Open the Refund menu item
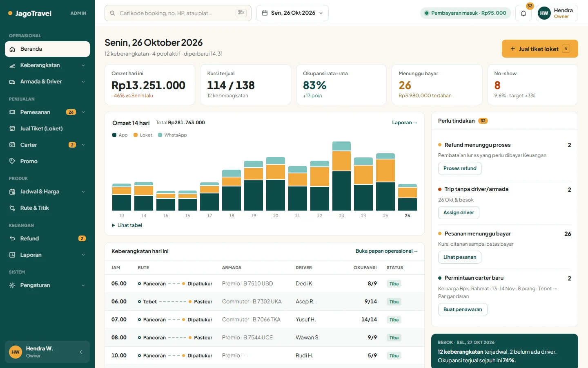This screenshot has height=368, width=588. coord(47,238)
